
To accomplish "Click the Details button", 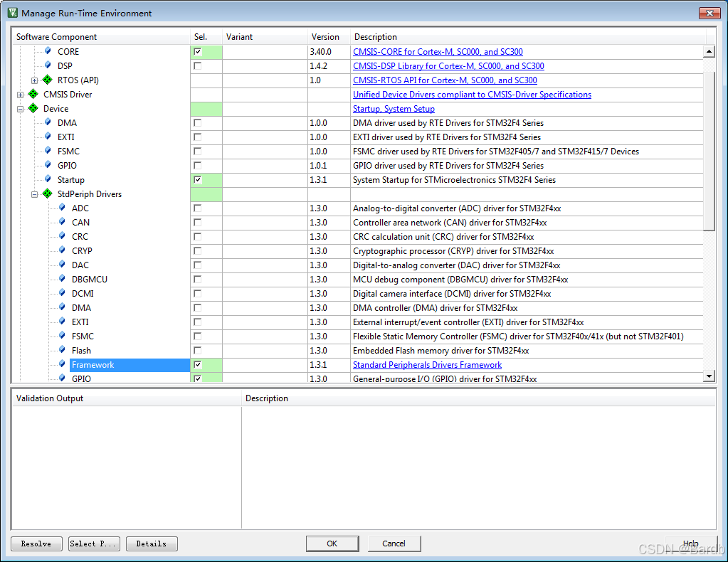I will pyautogui.click(x=152, y=544).
